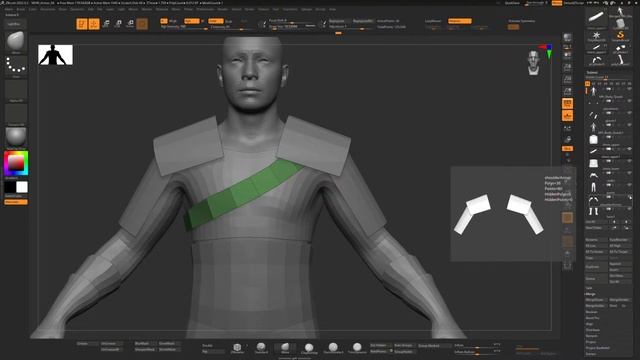Expand the Project BasRelief section
Viewport: 640px width, 360px height.
tap(598, 348)
